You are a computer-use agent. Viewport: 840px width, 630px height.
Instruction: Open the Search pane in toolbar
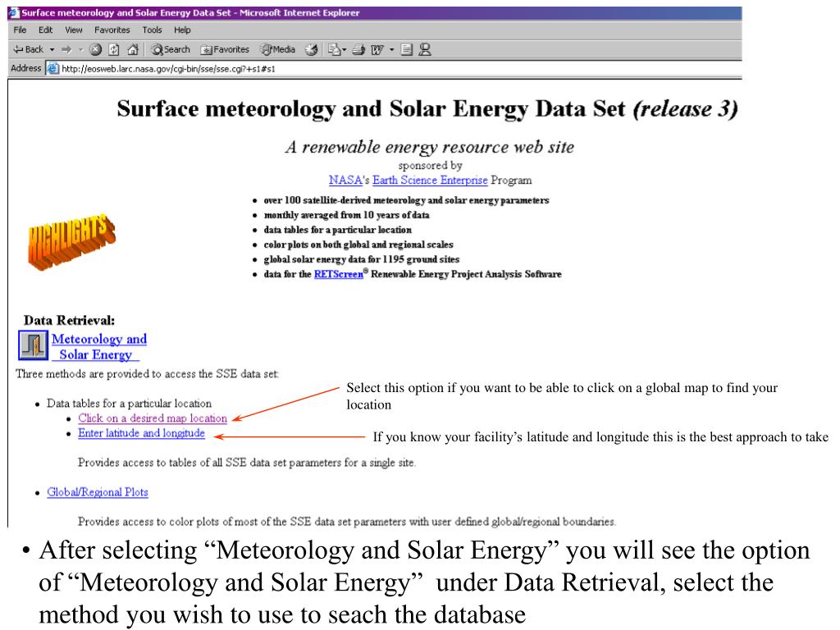pyautogui.click(x=171, y=50)
